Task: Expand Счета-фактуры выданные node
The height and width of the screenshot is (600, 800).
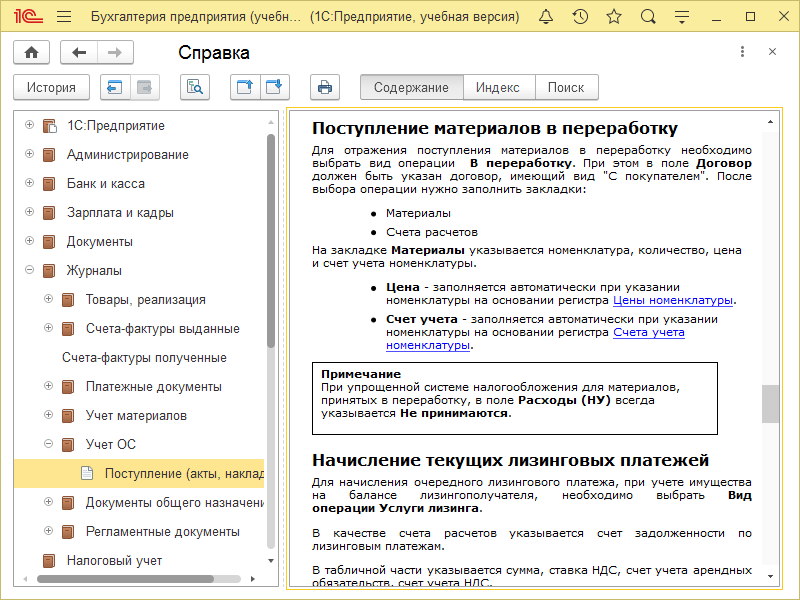Action: [48, 328]
